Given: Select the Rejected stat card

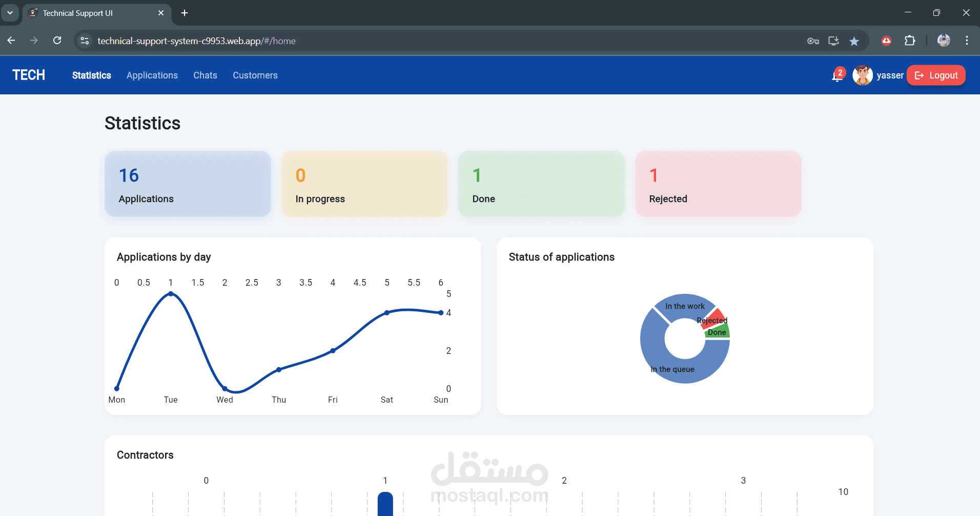Looking at the screenshot, I should tap(718, 184).
